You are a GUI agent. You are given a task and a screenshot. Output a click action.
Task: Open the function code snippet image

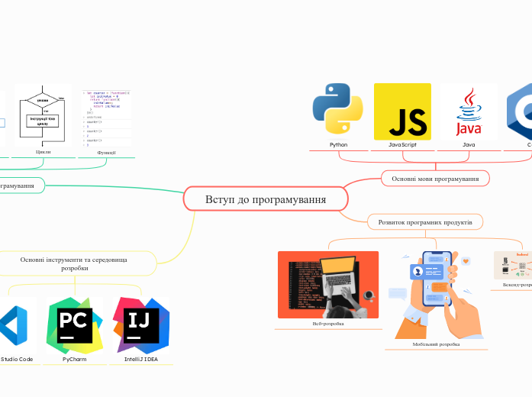click(x=107, y=118)
